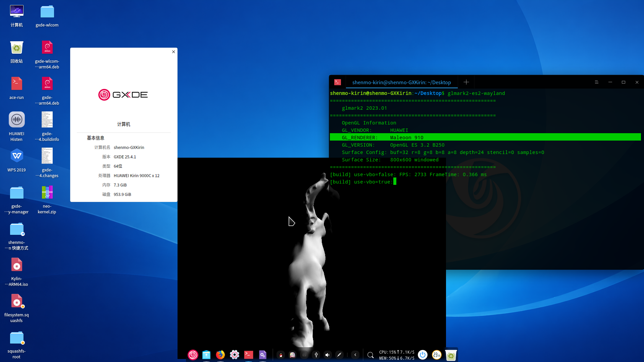The width and height of the screenshot is (644, 362).
Task: Open the dock clock widget
Action: tap(437, 355)
